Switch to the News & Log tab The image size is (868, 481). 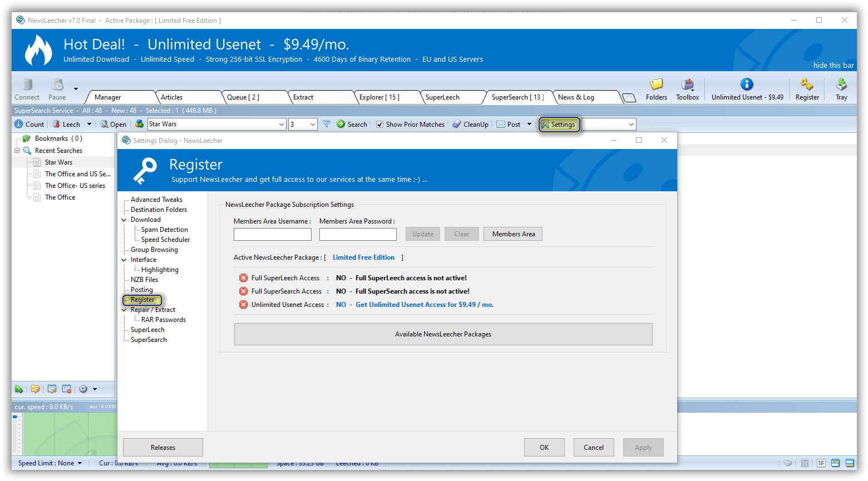click(586, 97)
